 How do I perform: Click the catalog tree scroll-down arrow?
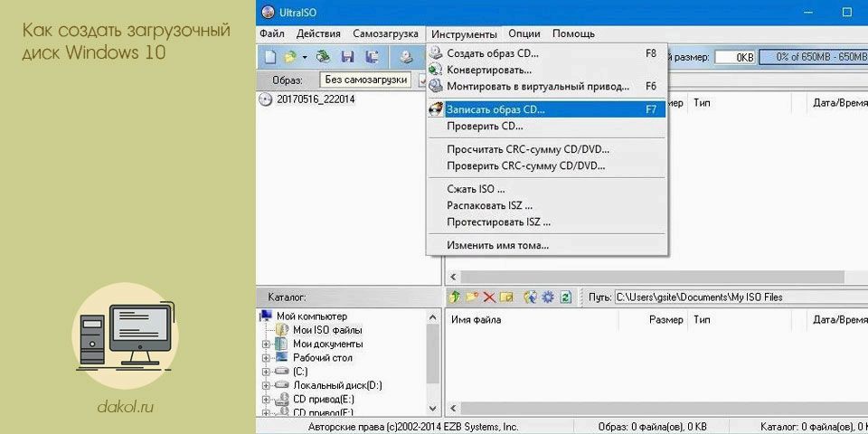[433, 409]
